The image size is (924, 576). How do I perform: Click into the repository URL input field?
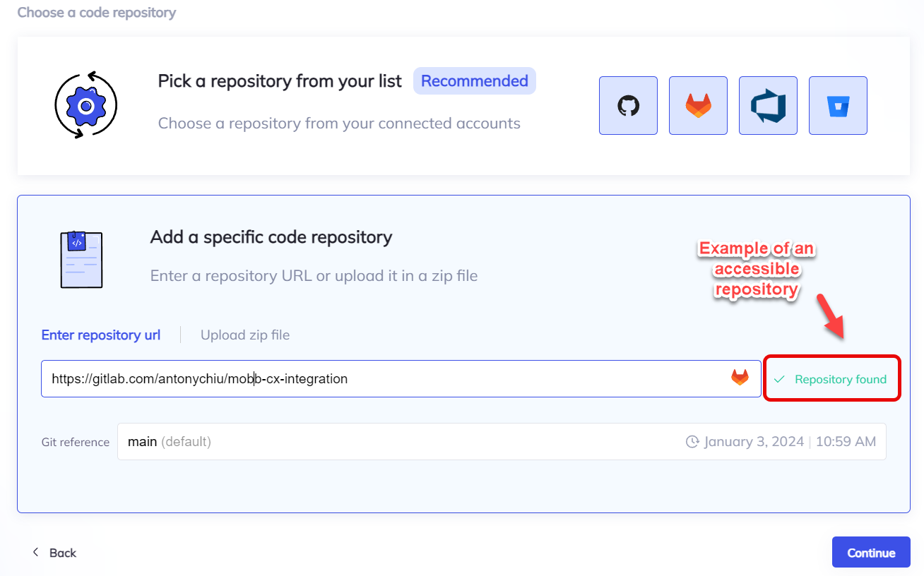[389, 379]
